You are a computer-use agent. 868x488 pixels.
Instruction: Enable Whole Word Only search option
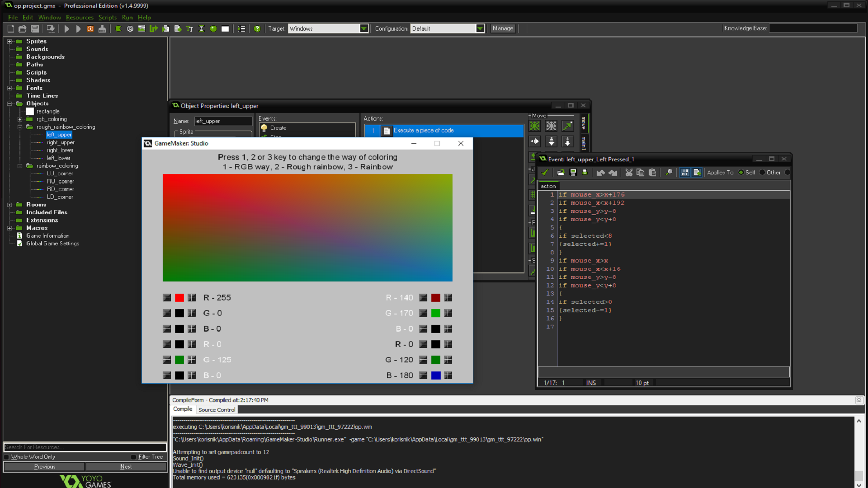(x=7, y=457)
